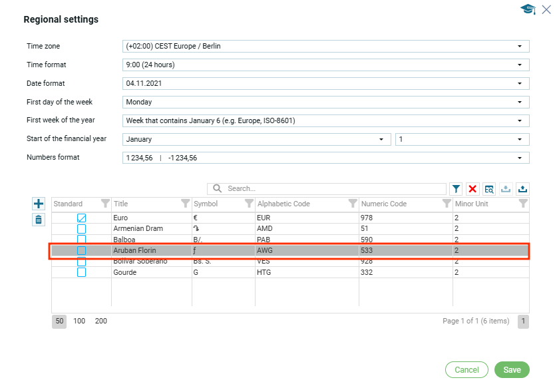Check the Standard checkbox for Armenian Dram
The height and width of the screenshot is (392, 555).
click(81, 229)
